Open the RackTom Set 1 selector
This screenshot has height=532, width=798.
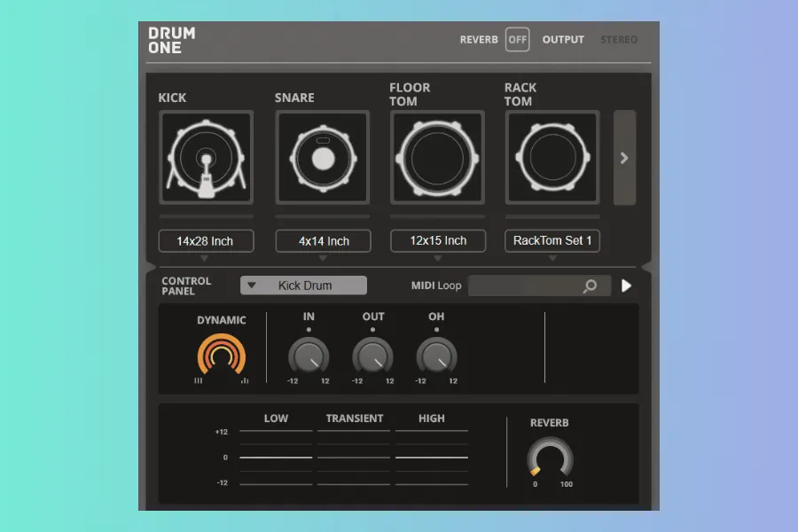552,241
